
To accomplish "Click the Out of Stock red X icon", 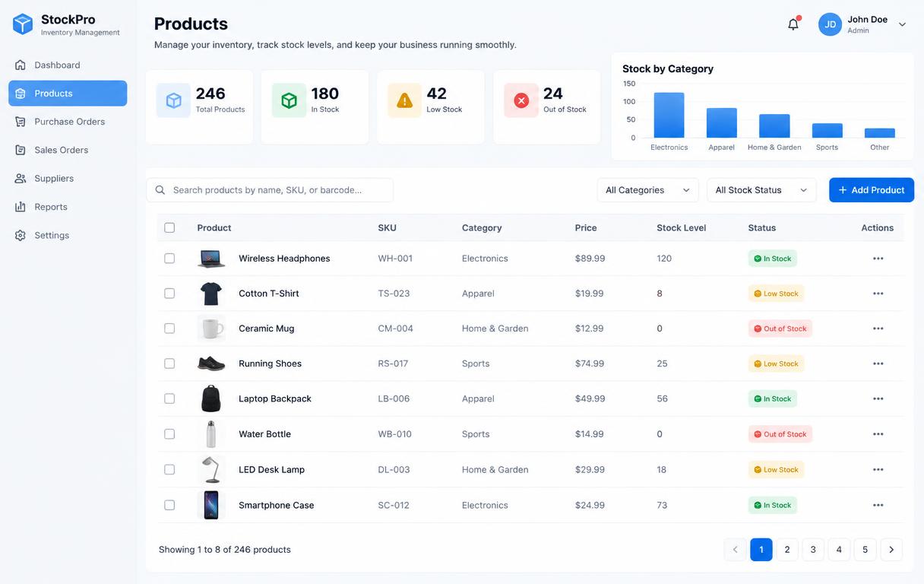I will (x=521, y=100).
